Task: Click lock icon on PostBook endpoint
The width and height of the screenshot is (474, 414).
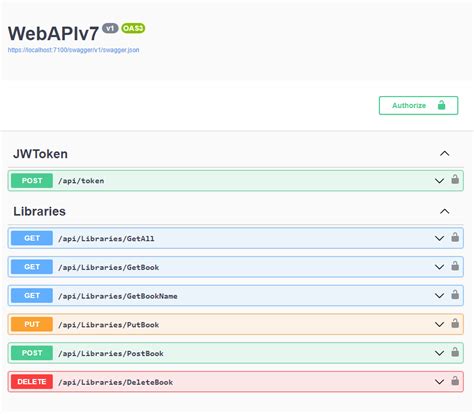Action: [455, 352]
